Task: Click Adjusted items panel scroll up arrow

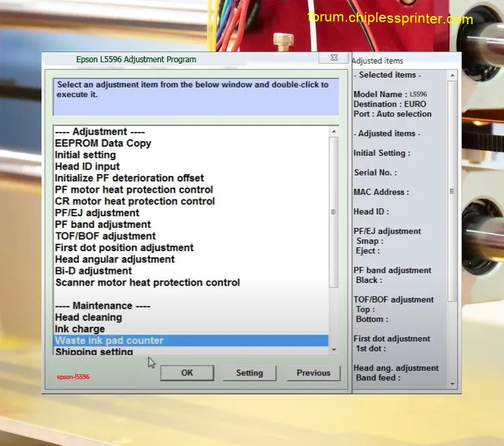Action: pos(452,75)
